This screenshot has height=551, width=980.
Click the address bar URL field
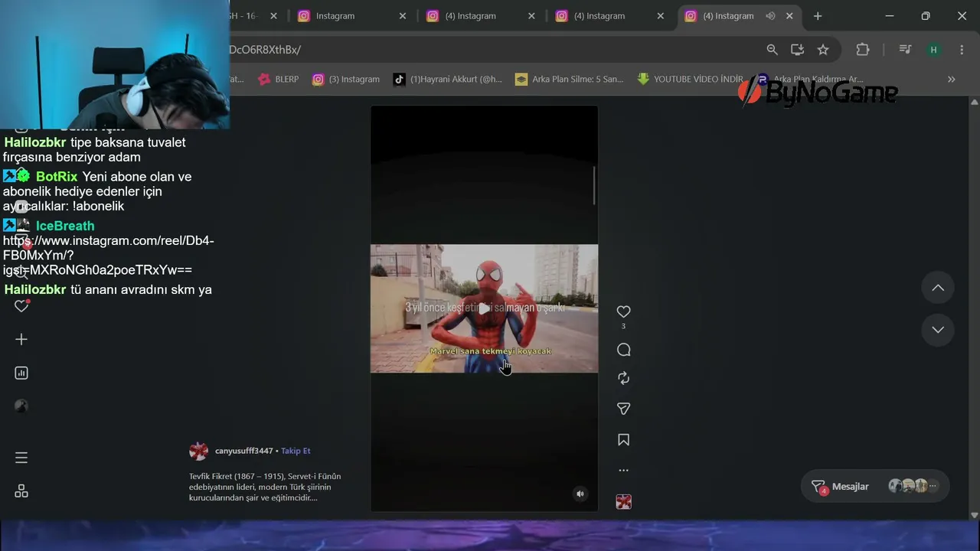point(490,50)
